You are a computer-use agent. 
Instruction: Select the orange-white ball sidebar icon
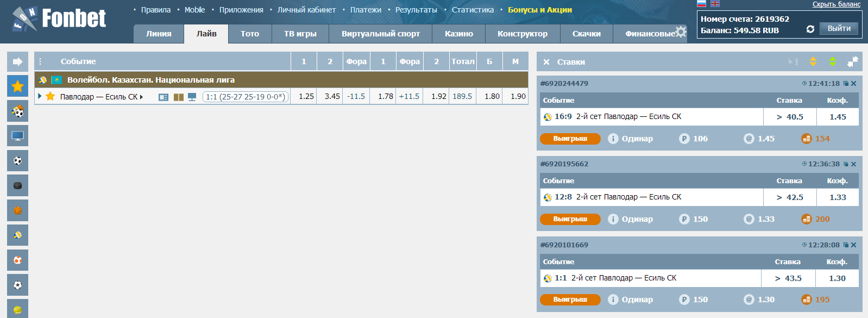click(x=17, y=260)
